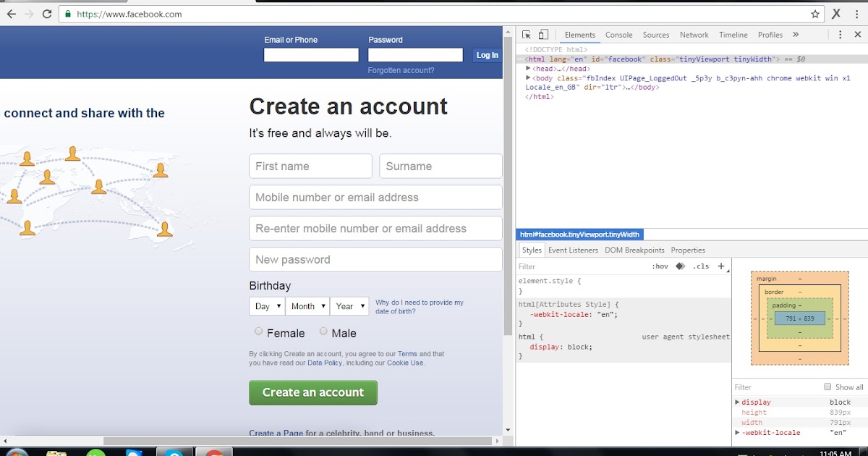
Task: Select the Female radio button
Action: pos(258,332)
